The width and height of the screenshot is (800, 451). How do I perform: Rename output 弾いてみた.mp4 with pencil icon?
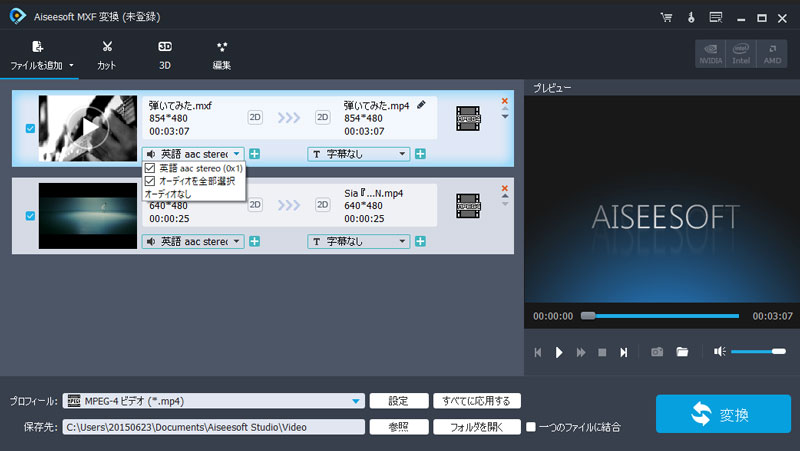[x=421, y=105]
